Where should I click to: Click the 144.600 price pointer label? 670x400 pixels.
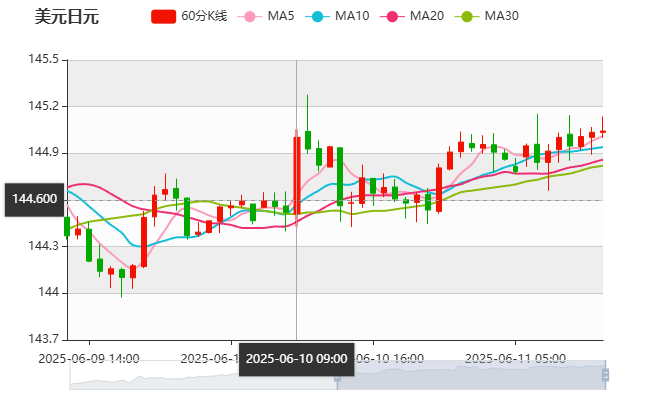pos(32,198)
